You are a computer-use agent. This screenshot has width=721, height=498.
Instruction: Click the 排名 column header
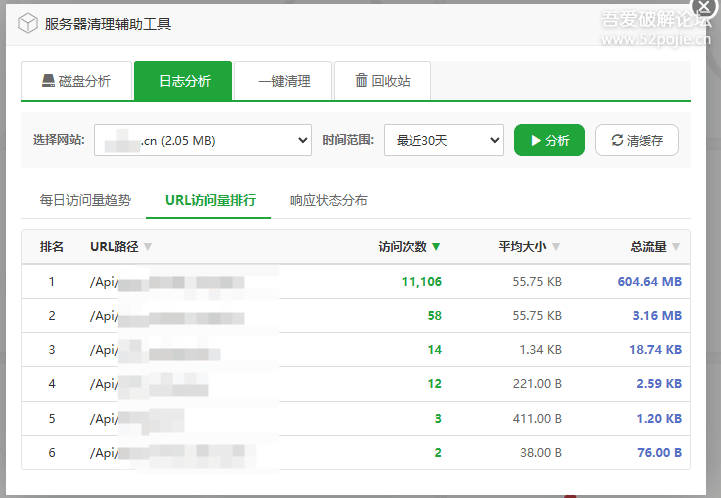pyautogui.click(x=52, y=247)
